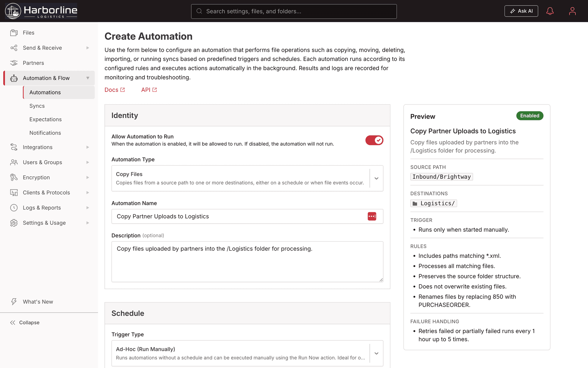This screenshot has width=588, height=368.
Task: Toggle Allow Automation to Run switch
Action: click(374, 140)
